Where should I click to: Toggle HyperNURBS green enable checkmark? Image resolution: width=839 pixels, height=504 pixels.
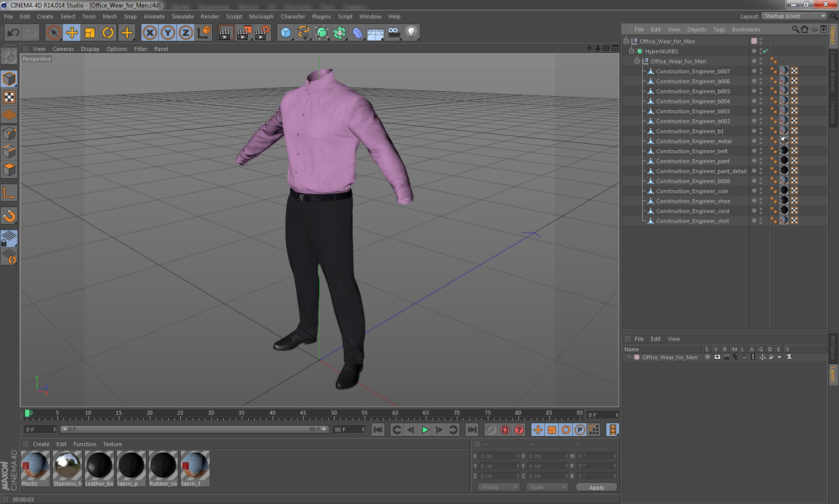766,51
